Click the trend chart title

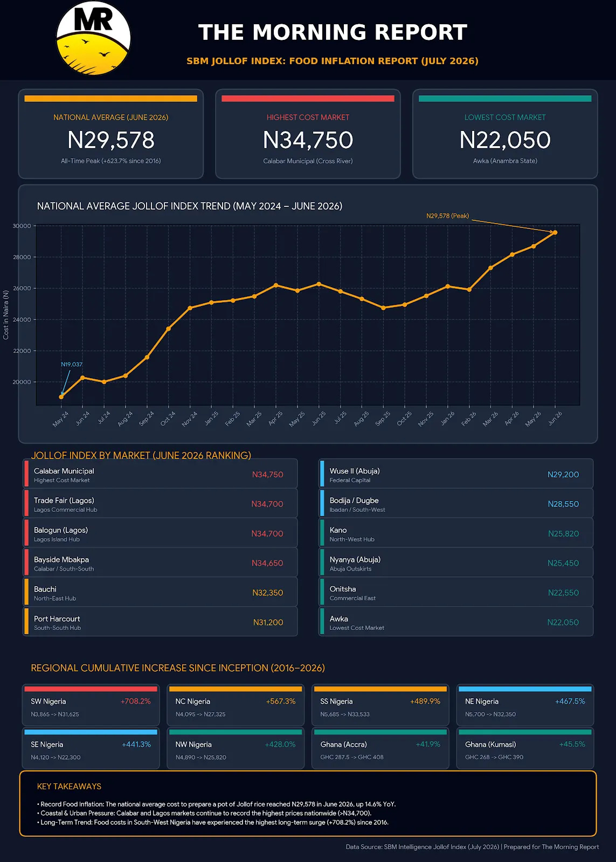(190, 206)
